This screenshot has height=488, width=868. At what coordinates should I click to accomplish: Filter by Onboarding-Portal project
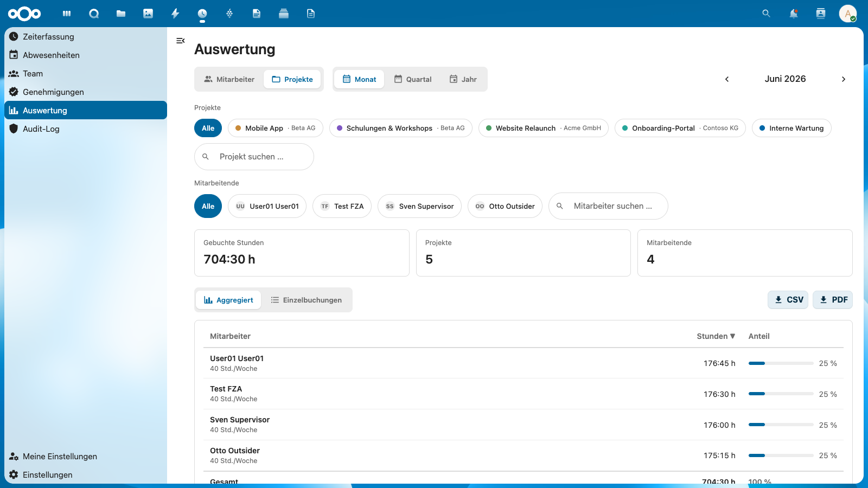coord(680,128)
